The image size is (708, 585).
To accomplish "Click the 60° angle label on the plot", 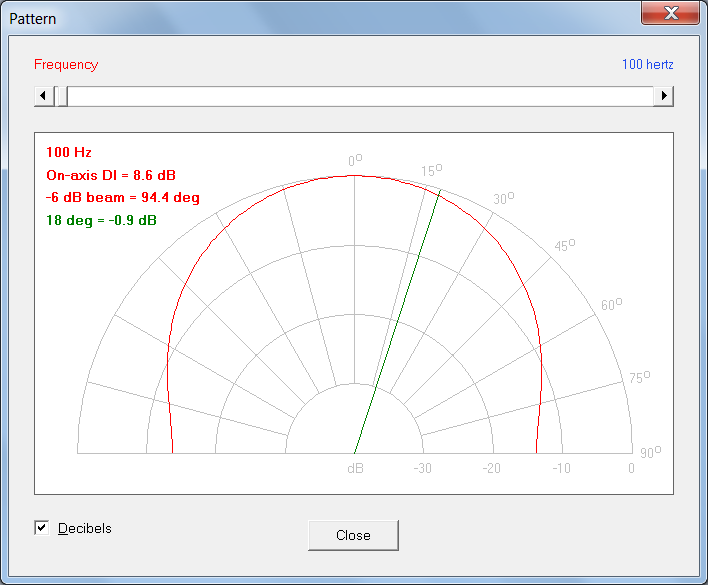I will click(611, 304).
